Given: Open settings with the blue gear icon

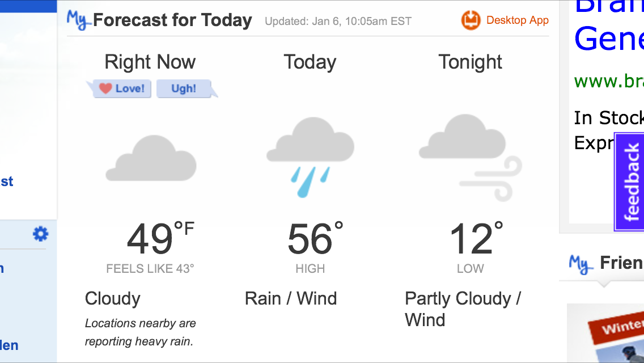Looking at the screenshot, I should pos(40,234).
